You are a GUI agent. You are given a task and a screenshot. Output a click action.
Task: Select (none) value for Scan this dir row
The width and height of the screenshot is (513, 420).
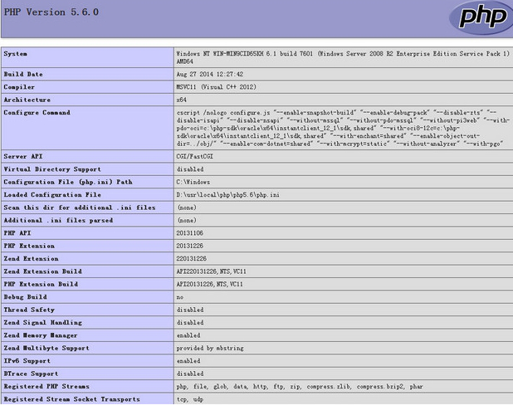pyautogui.click(x=187, y=208)
